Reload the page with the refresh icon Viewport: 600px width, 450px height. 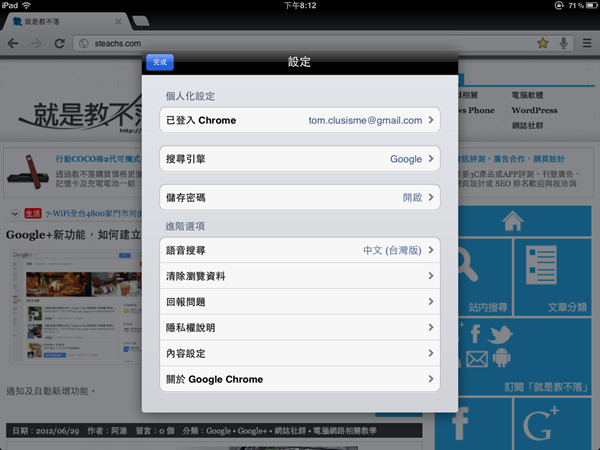click(x=59, y=43)
